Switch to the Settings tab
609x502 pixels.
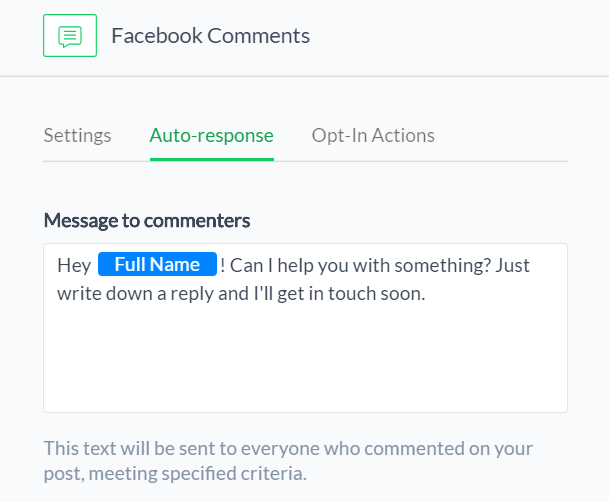[x=77, y=135]
